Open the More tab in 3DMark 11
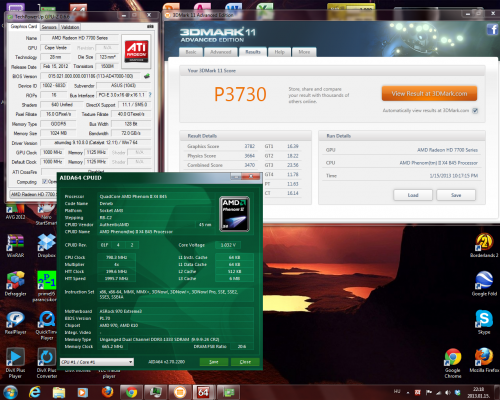 coord(304,52)
